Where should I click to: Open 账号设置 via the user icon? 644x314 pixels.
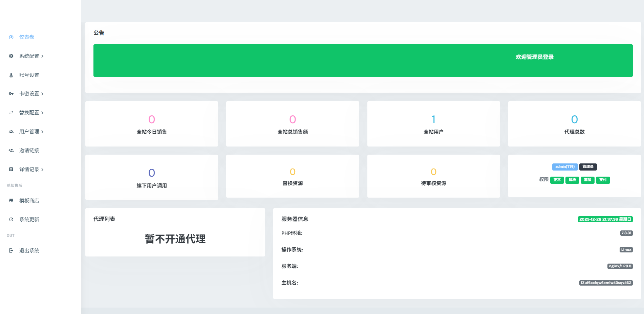pos(11,75)
